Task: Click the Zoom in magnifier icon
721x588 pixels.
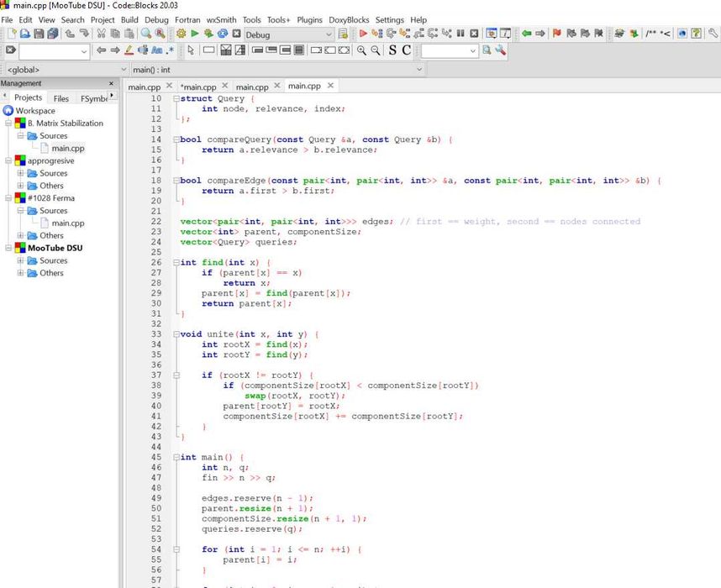Action: tap(360, 50)
